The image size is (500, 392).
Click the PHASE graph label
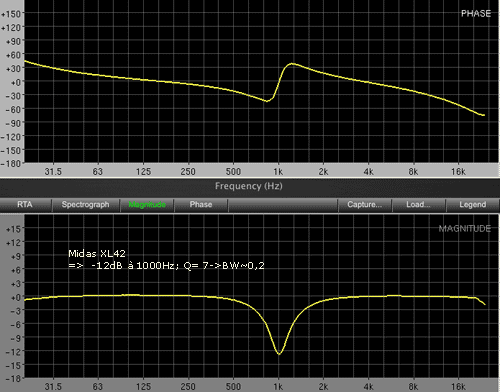[476, 14]
